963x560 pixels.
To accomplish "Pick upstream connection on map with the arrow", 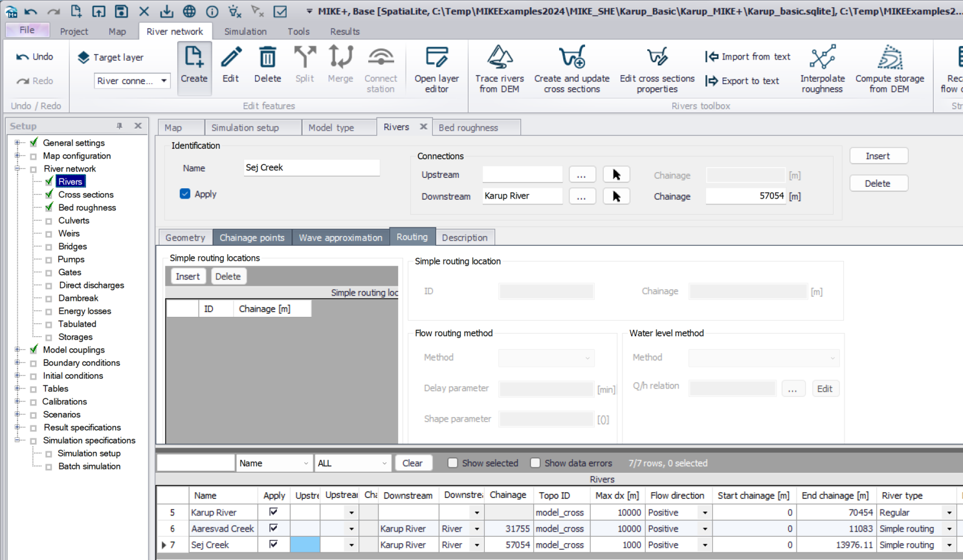I will pos(616,175).
